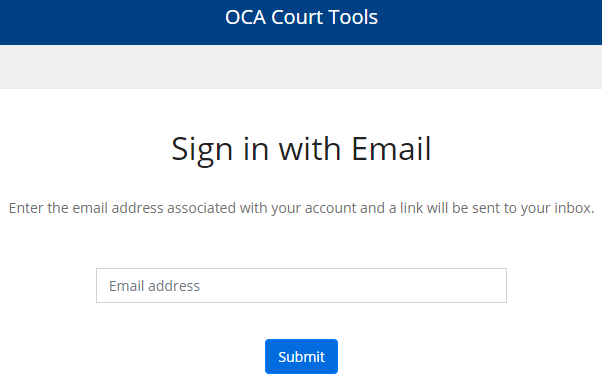Image resolution: width=602 pixels, height=381 pixels.
Task: Click the dark blue header banner
Action: click(301, 22)
